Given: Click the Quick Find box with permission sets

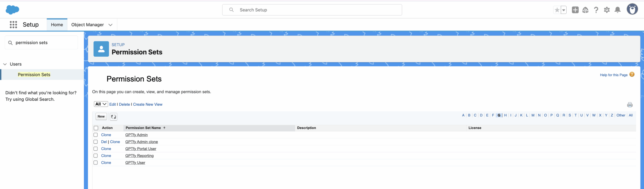Looking at the screenshot, I should point(41,42).
